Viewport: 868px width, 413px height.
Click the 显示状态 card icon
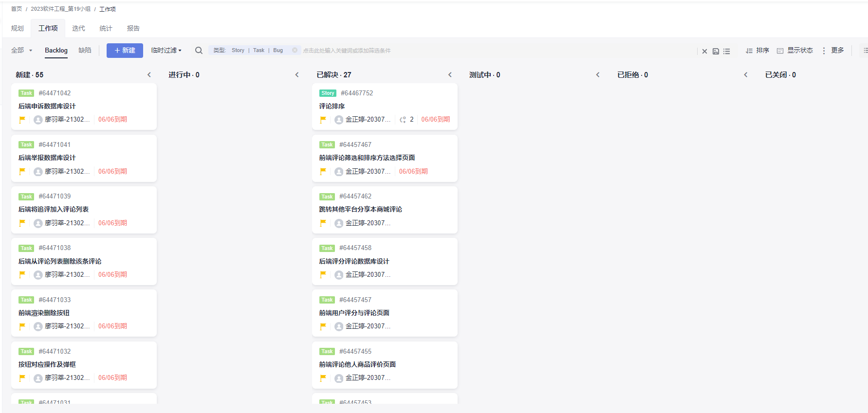coord(780,51)
